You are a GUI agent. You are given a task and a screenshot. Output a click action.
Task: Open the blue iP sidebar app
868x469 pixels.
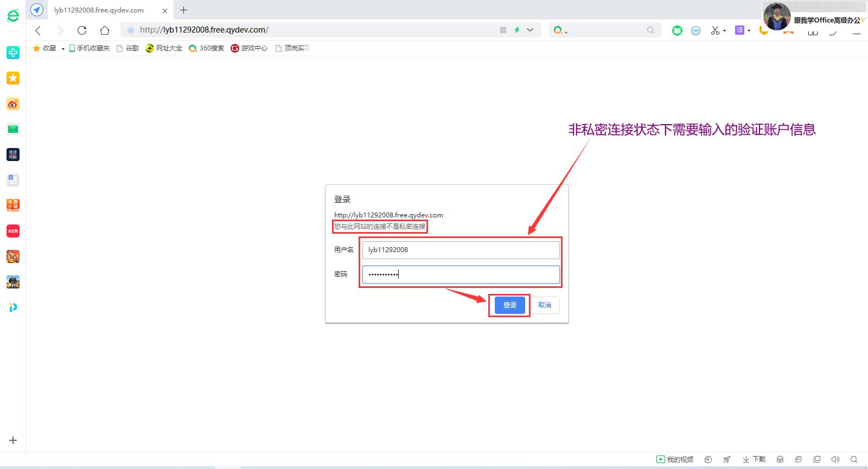click(x=13, y=307)
